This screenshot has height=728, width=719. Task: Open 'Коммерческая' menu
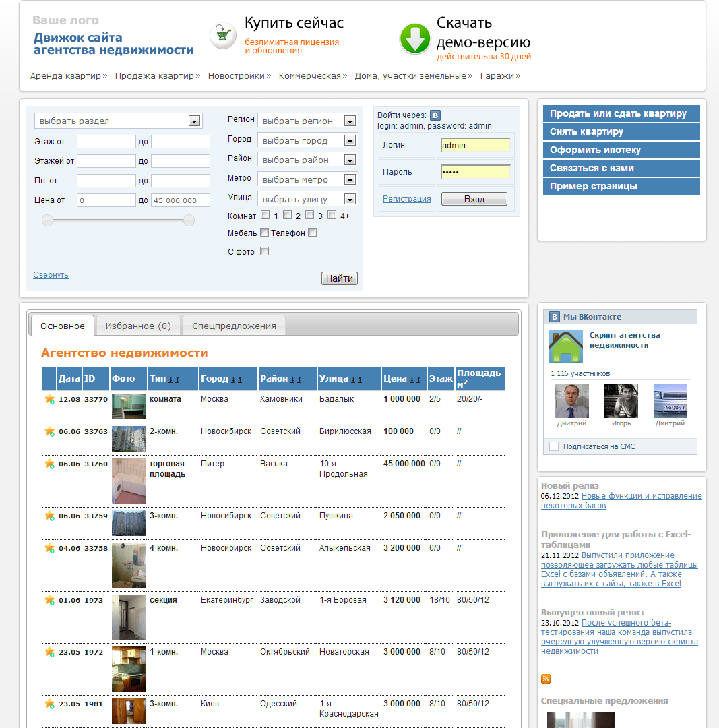(313, 75)
